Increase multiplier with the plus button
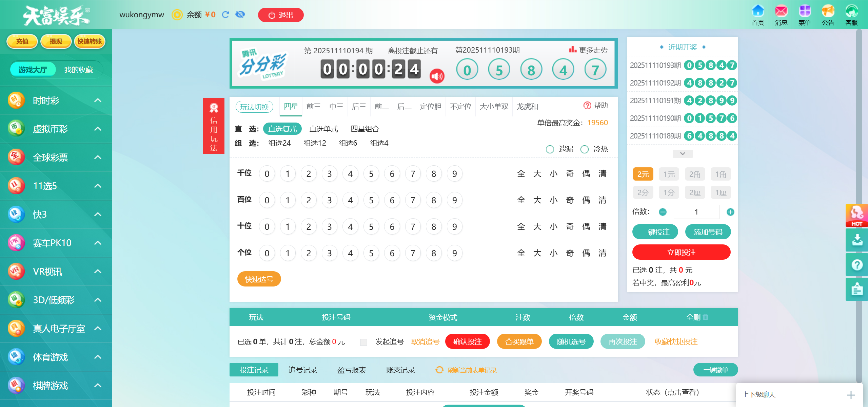Viewport: 868px width, 407px height. coord(730,212)
